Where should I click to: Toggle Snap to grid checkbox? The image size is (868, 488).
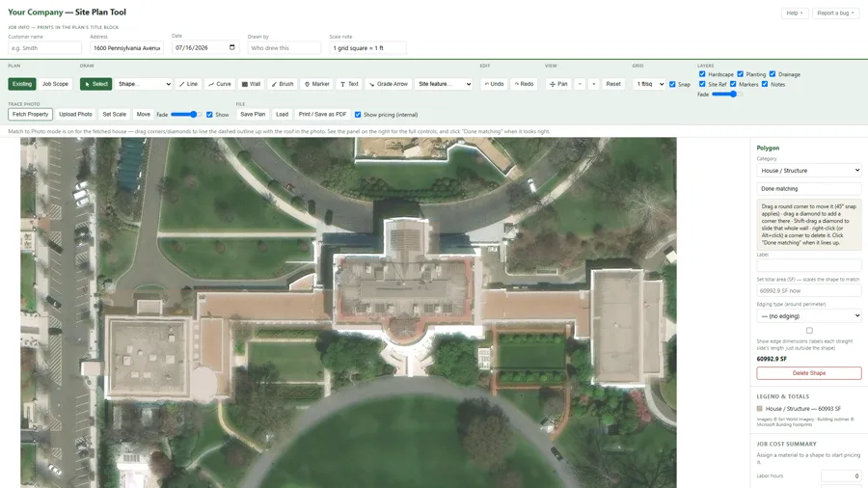coord(672,84)
